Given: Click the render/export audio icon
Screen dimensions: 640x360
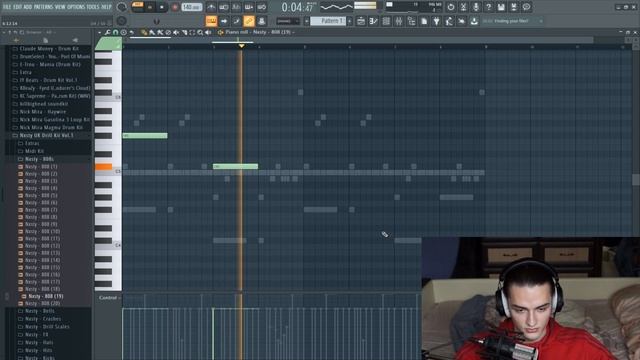Looking at the screenshot, I should (x=514, y=7).
